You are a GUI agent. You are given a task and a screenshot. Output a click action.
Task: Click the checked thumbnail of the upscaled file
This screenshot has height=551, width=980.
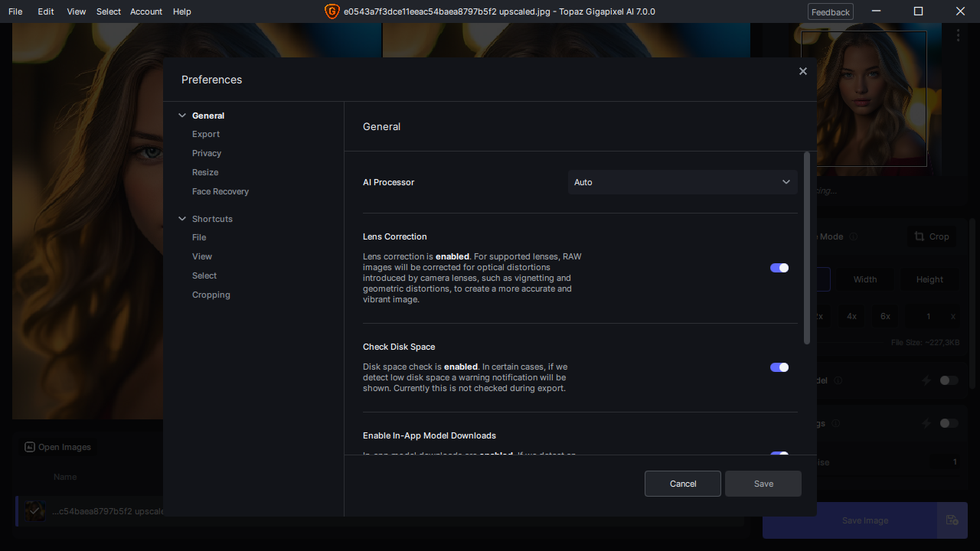(35, 510)
